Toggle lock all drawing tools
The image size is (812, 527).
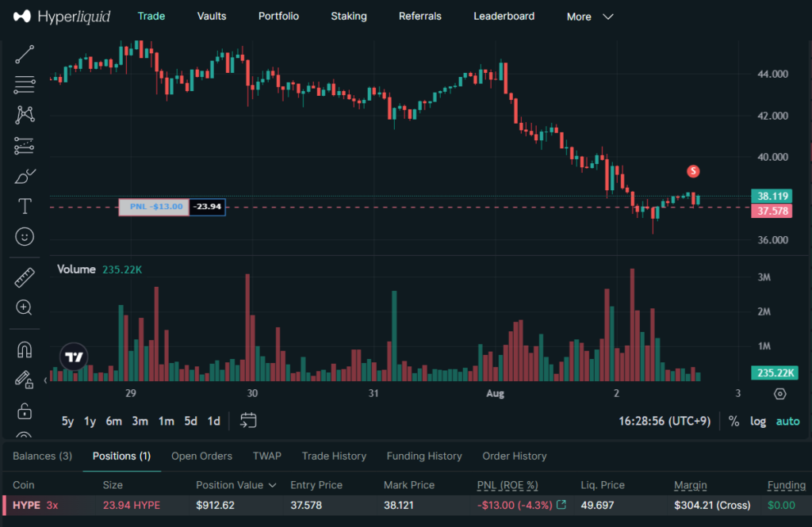(x=25, y=411)
